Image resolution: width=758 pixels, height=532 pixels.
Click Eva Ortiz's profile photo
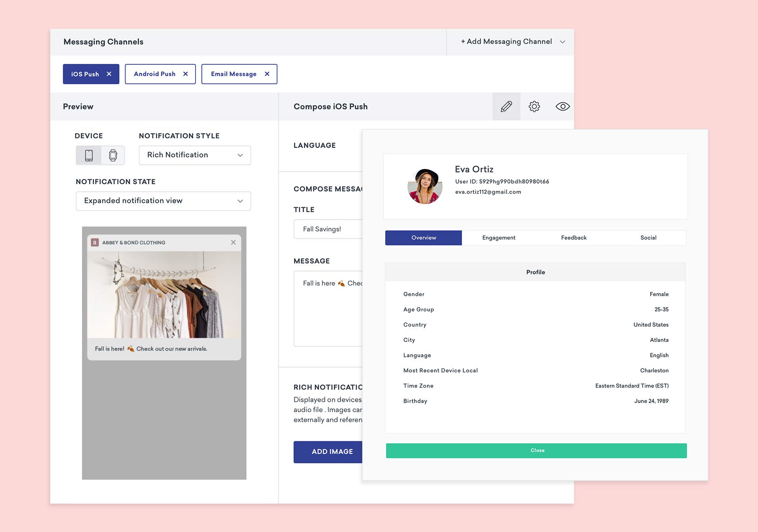coord(425,186)
